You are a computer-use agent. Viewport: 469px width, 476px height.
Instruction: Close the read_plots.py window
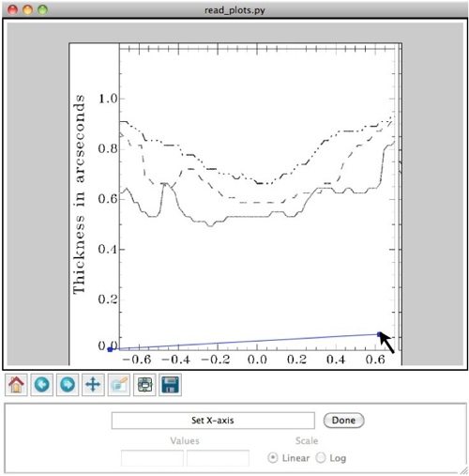coord(13,9)
